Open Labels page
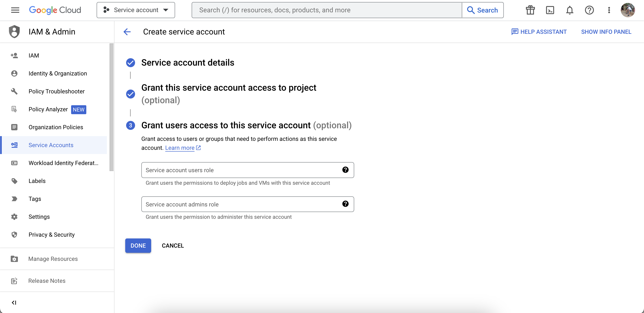The width and height of the screenshot is (644, 313). click(53, 181)
